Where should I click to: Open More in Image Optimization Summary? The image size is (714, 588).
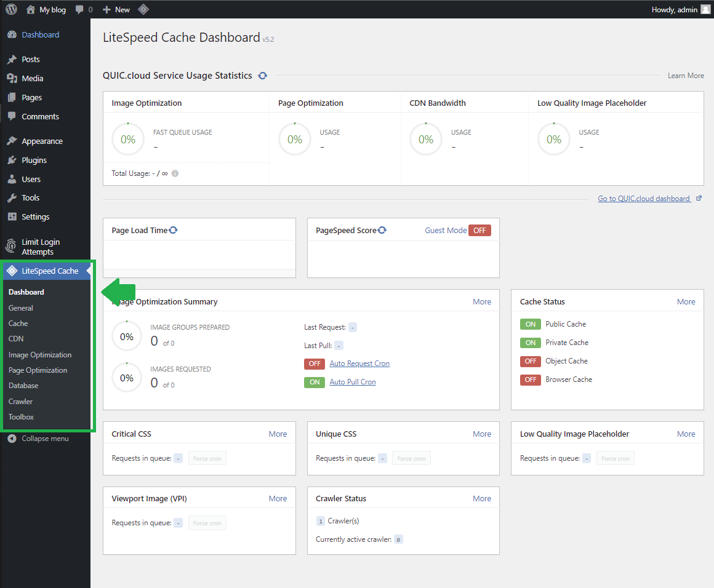click(x=482, y=302)
